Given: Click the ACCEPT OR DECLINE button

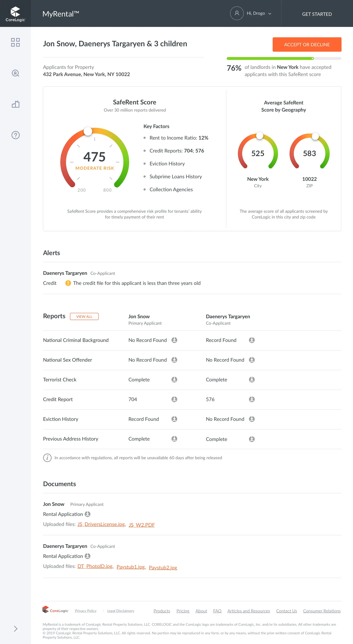Looking at the screenshot, I should 307,44.
